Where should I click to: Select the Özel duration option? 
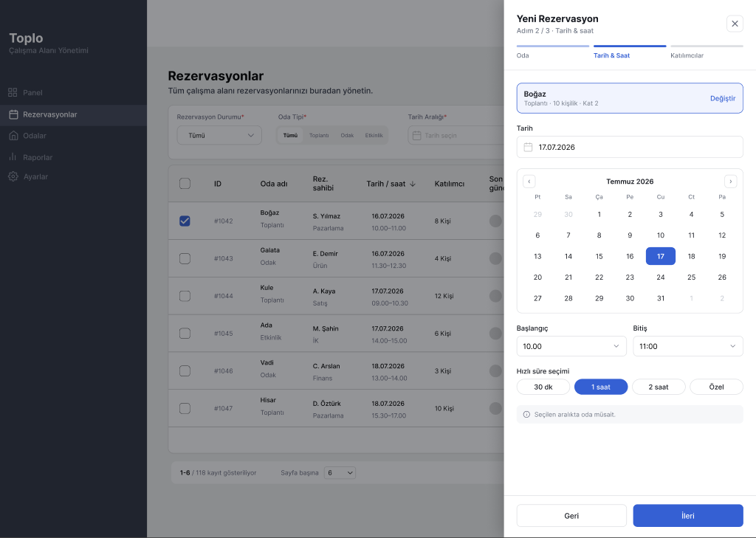[x=716, y=387]
